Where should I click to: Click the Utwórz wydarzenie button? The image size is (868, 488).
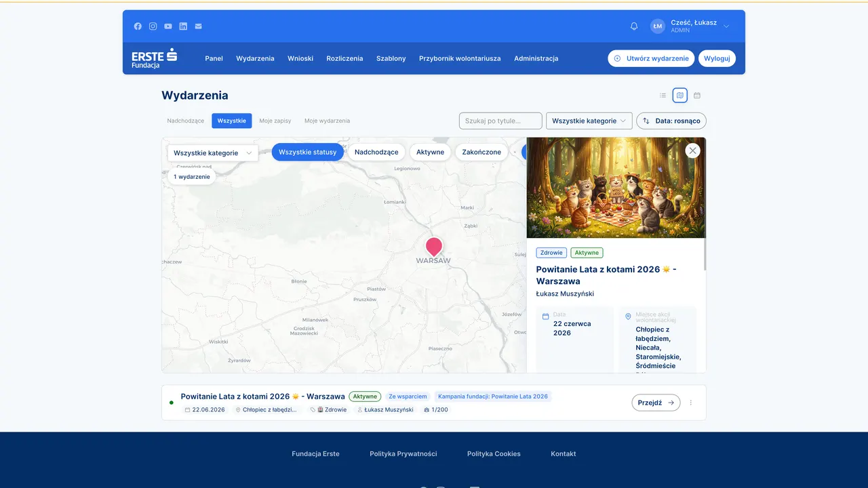pyautogui.click(x=651, y=58)
